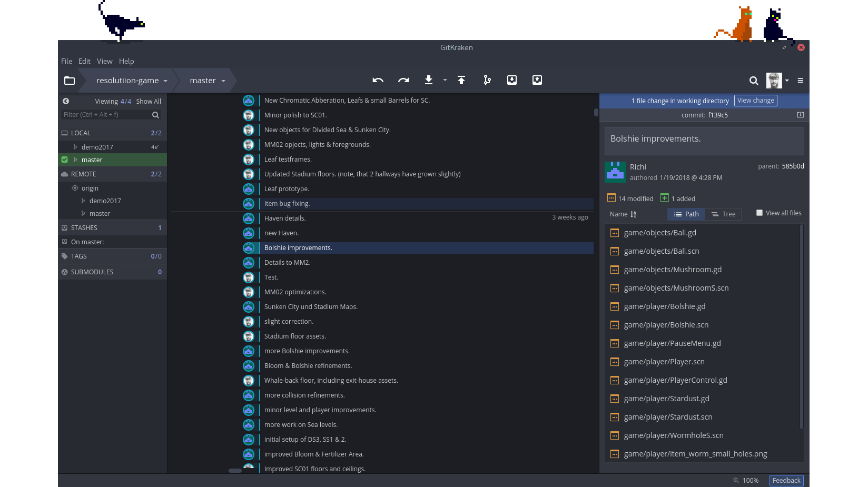Open the repository folder icon in toolbar
Image resolution: width=868 pixels, height=487 pixels.
click(70, 81)
